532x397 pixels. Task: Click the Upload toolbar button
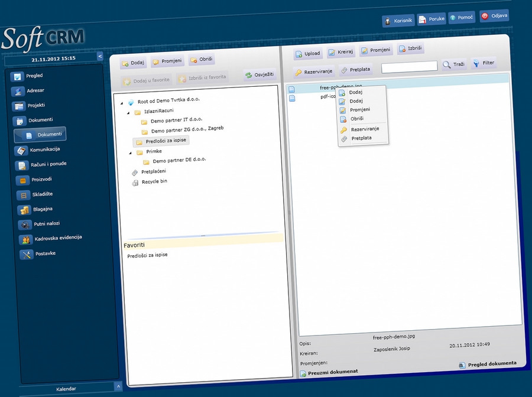[307, 54]
